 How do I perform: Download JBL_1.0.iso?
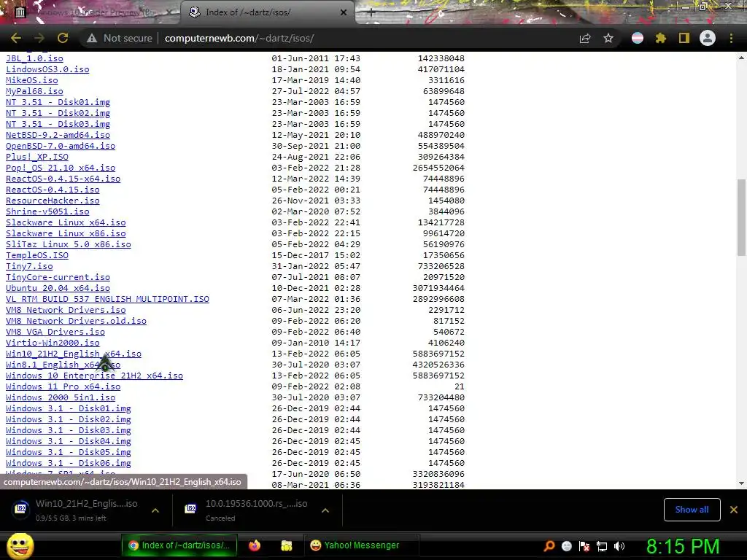(x=34, y=58)
